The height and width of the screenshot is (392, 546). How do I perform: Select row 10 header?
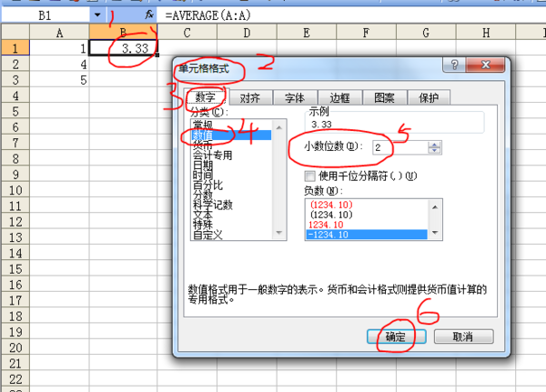tap(15, 190)
